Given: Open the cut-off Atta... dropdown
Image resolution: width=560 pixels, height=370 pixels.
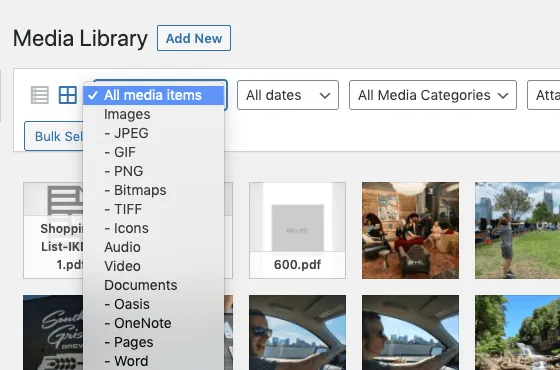Looking at the screenshot, I should (544, 95).
